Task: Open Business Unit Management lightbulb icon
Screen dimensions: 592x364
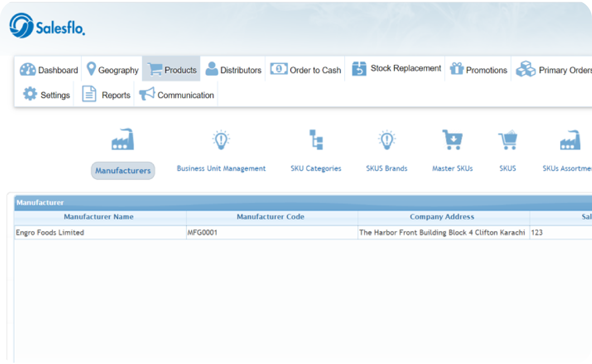Action: click(x=221, y=140)
